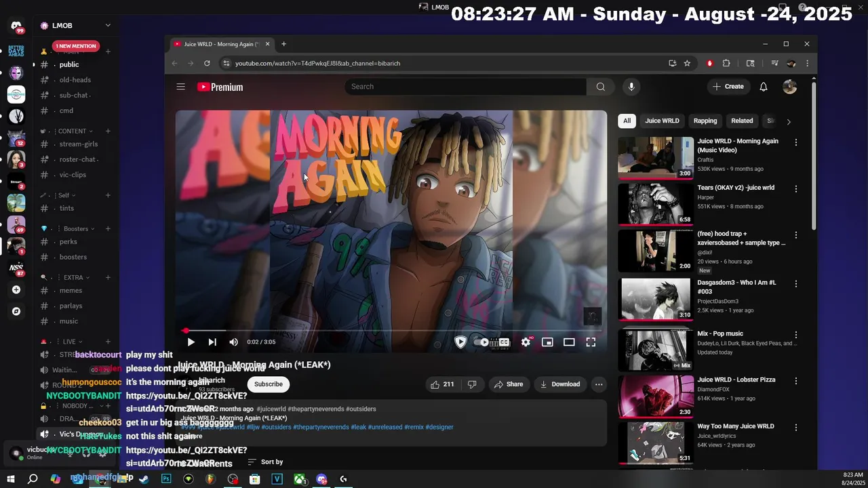Viewport: 868px width, 488px height.
Task: Mute the YouTube player volume
Action: [x=233, y=342]
